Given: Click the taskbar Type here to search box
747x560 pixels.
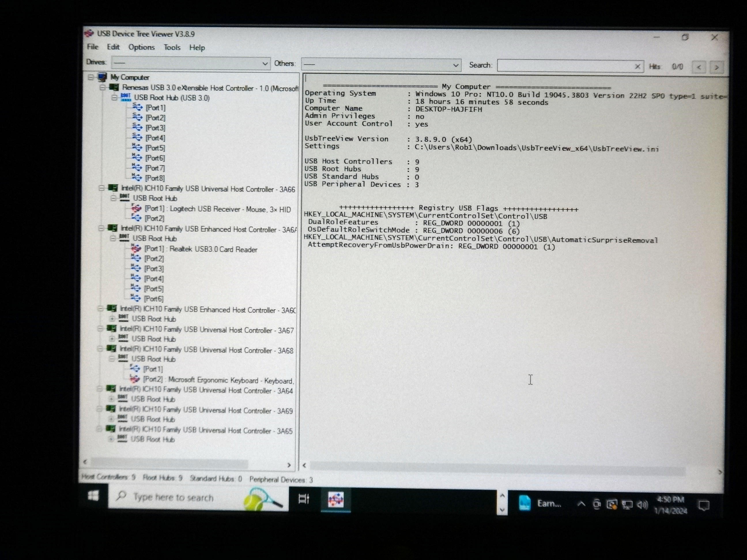Looking at the screenshot, I should (198, 497).
